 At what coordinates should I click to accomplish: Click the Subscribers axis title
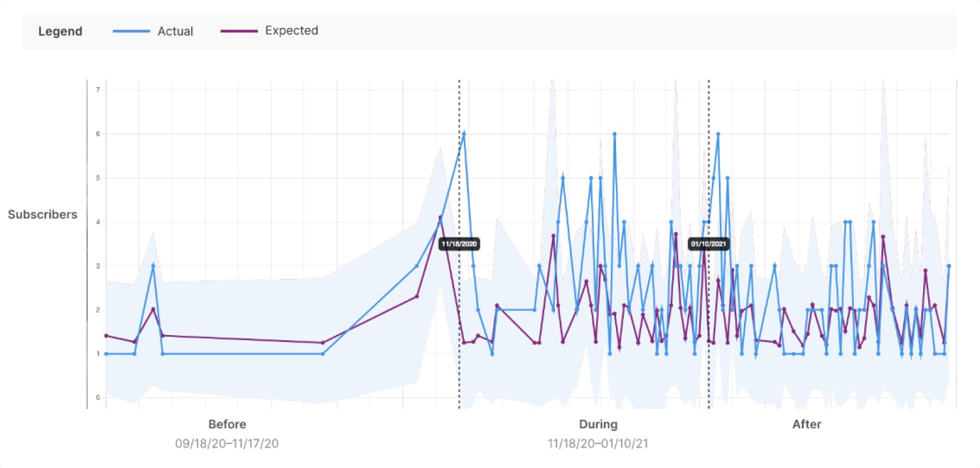pyautogui.click(x=42, y=214)
